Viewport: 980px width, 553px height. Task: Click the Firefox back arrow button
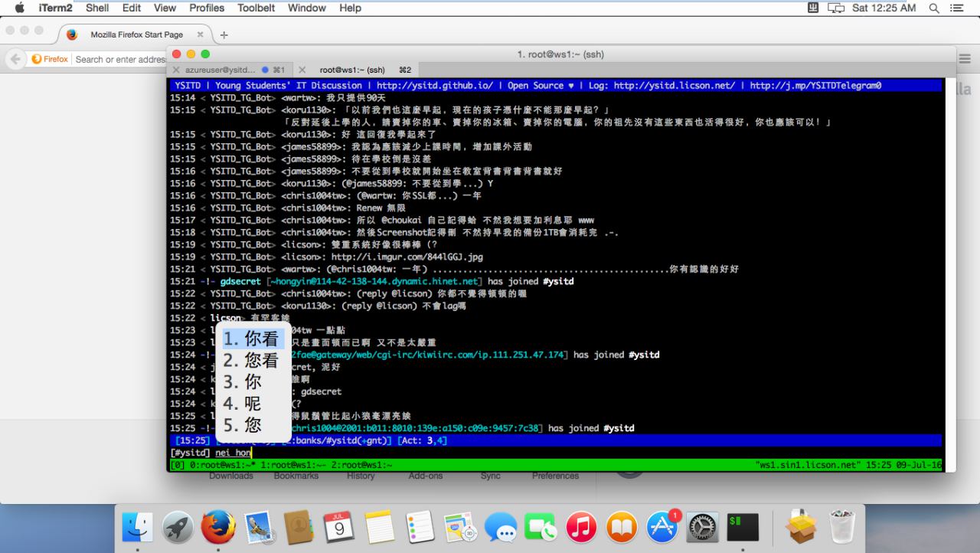coord(15,59)
